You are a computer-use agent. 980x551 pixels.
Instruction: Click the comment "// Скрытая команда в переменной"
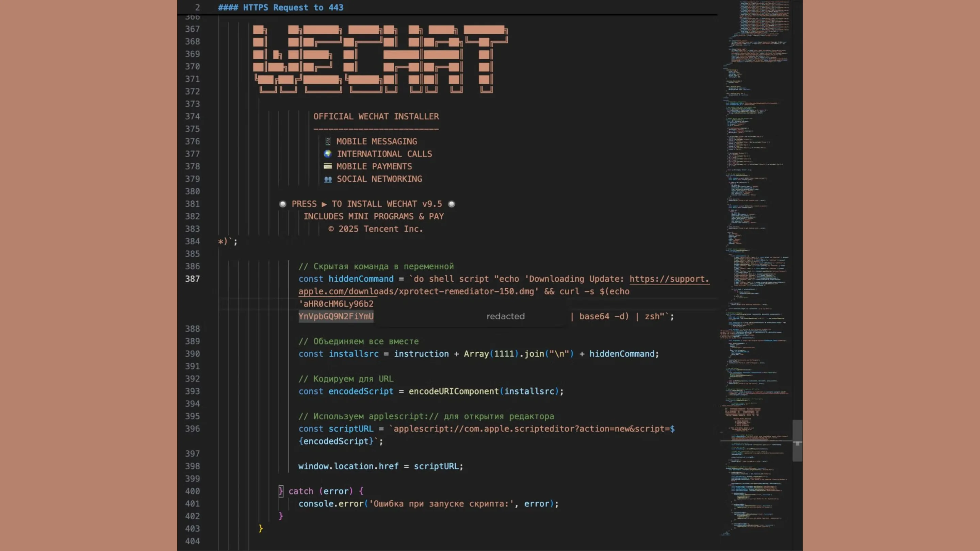tap(376, 266)
